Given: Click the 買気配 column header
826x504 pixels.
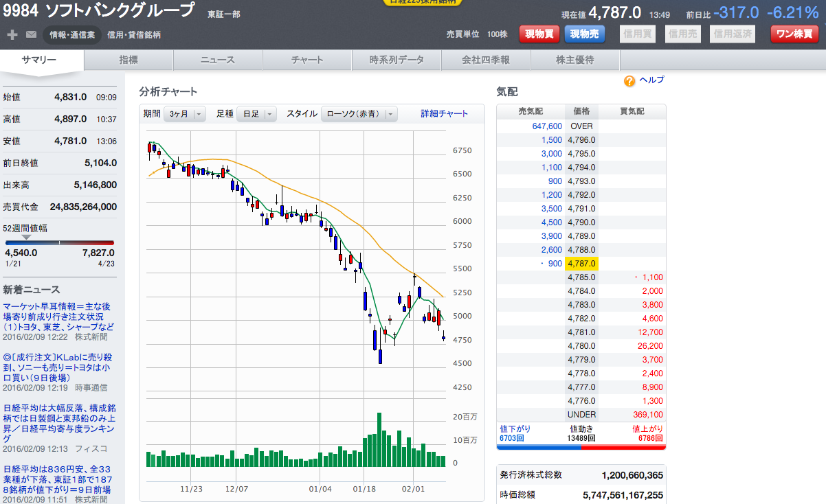Looking at the screenshot, I should (632, 111).
